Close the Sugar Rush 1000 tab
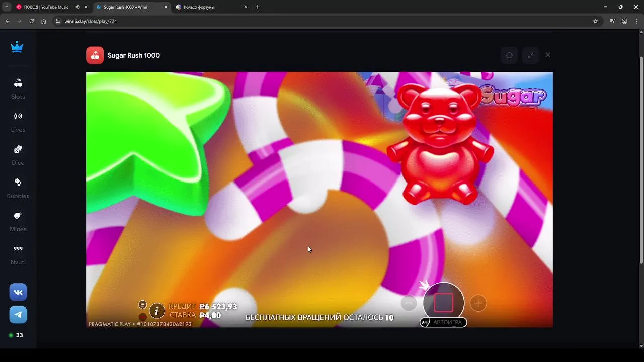This screenshot has height=362, width=644. (x=166, y=7)
